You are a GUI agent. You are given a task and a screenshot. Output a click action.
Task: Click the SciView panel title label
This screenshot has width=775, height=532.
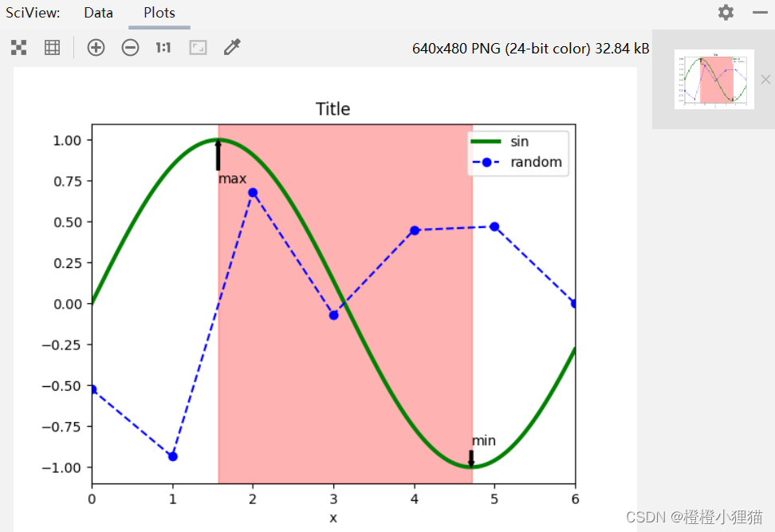(x=33, y=13)
